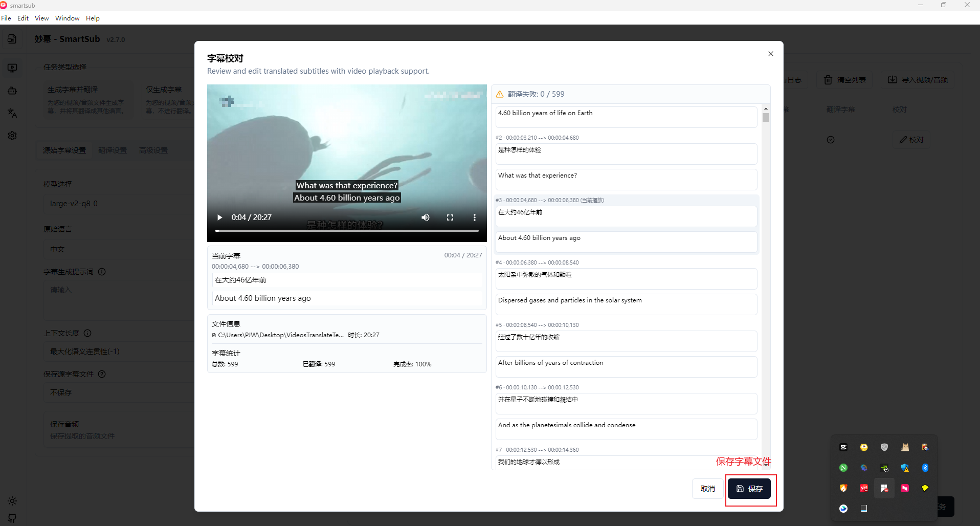Edit 'Dispersed gases and particles' translation field

tap(626, 304)
